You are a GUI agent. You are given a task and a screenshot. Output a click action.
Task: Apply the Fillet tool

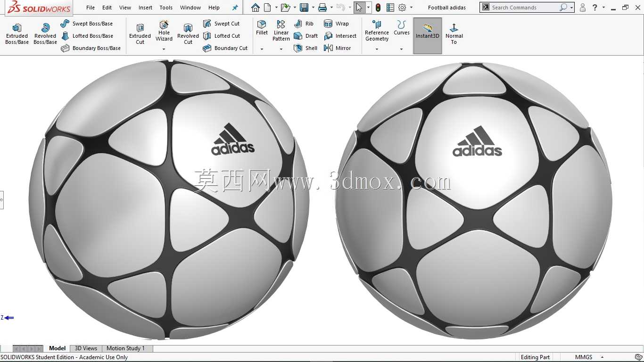tap(262, 28)
